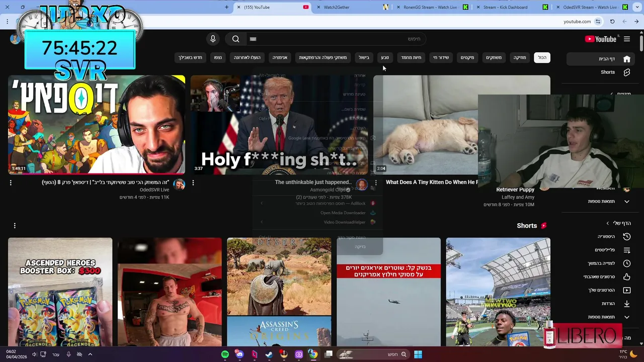The width and height of the screenshot is (644, 362).
Task: Open Spotify from the taskbar
Action: point(225,354)
